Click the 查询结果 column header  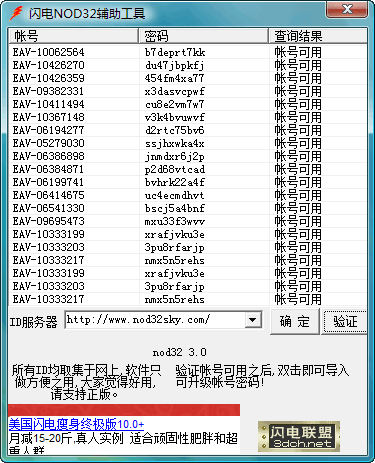[x=318, y=36]
